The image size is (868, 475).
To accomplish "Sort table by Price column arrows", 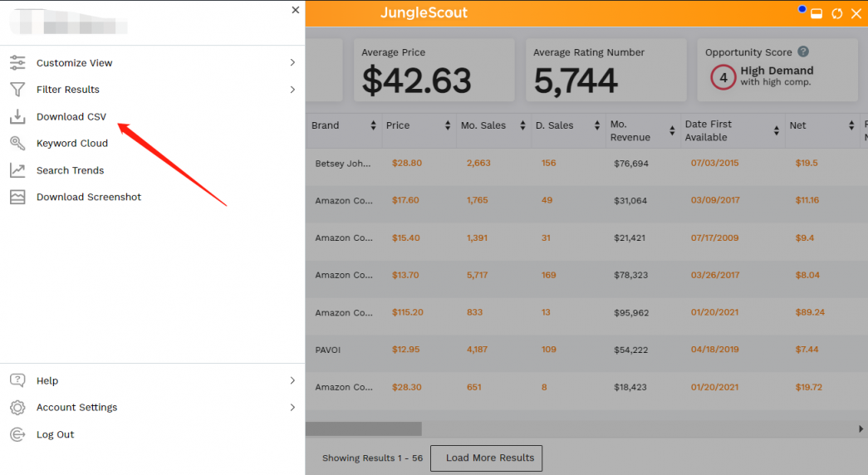I will 448,126.
